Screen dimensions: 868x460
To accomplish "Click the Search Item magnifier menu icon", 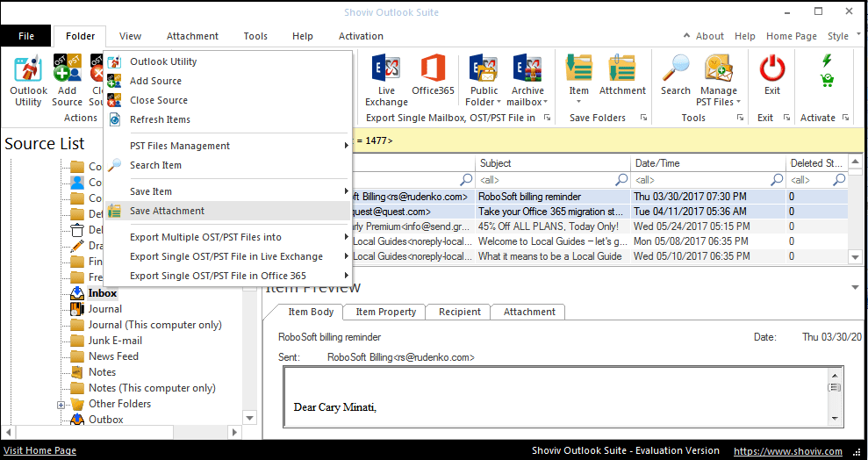I will [x=115, y=165].
